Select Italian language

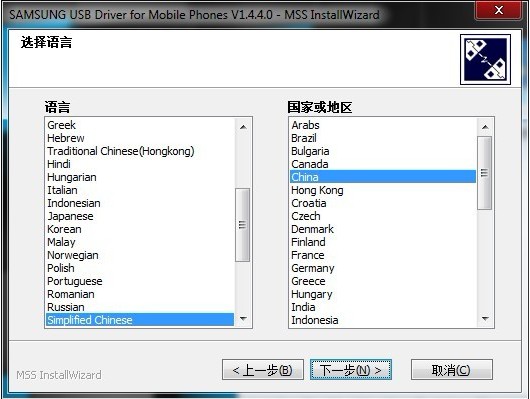[140, 190]
